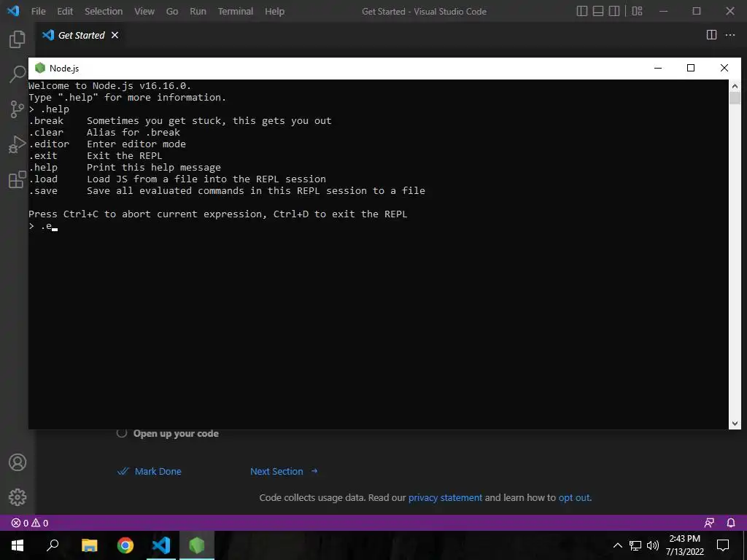Click "Welcome to Node.js v16.16.0." text

pyautogui.click(x=109, y=86)
